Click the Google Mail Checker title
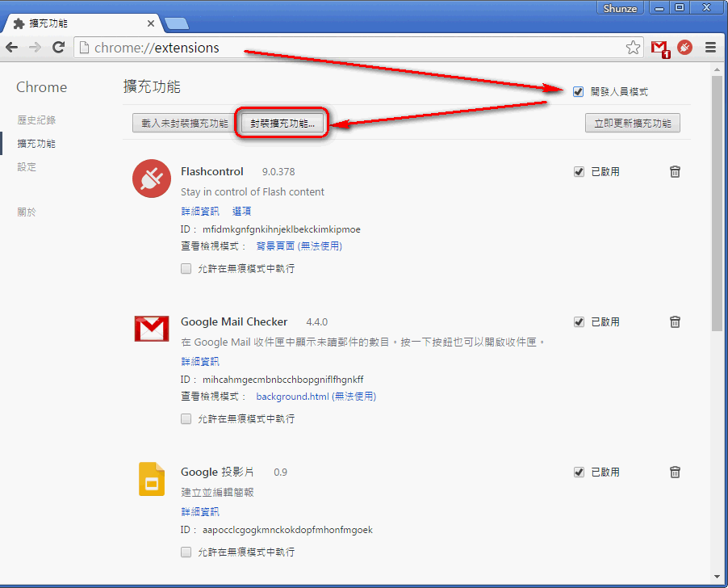Image resolution: width=728 pixels, height=588 pixels. point(234,322)
